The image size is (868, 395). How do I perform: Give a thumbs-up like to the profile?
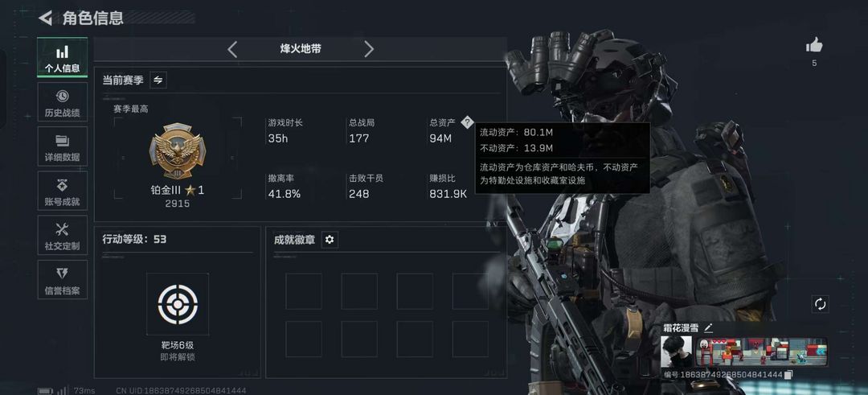click(x=814, y=45)
